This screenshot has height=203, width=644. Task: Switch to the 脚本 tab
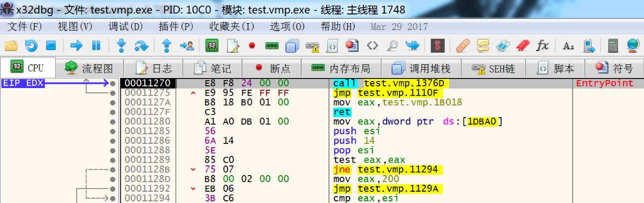(555, 68)
